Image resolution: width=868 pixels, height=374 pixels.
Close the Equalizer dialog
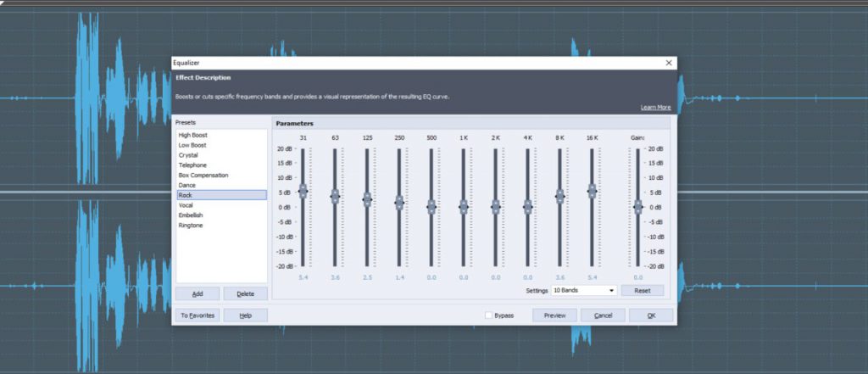[669, 63]
